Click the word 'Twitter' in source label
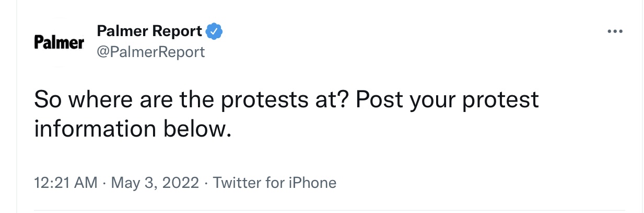This screenshot has width=644, height=213. [x=237, y=183]
